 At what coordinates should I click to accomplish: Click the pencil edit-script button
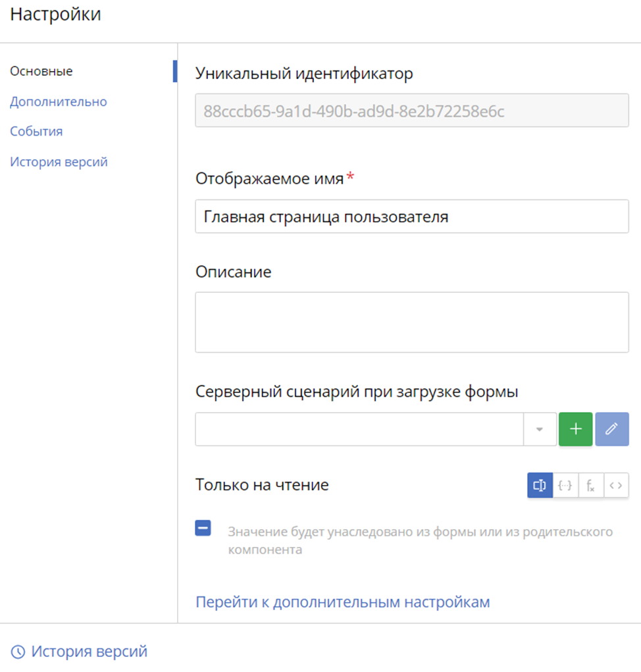[612, 429]
